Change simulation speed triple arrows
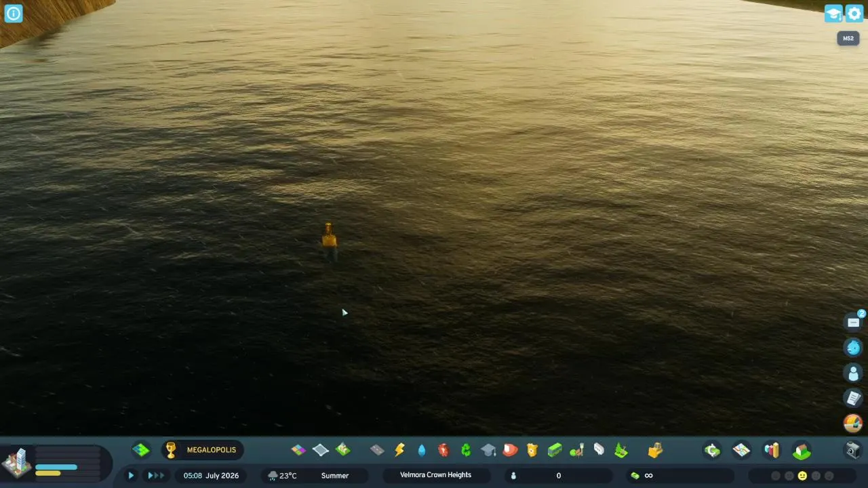The height and width of the screenshot is (488, 868). 155,476
